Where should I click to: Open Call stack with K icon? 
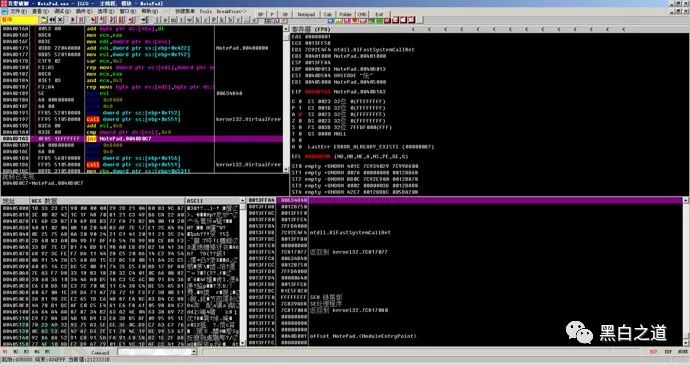click(221, 20)
